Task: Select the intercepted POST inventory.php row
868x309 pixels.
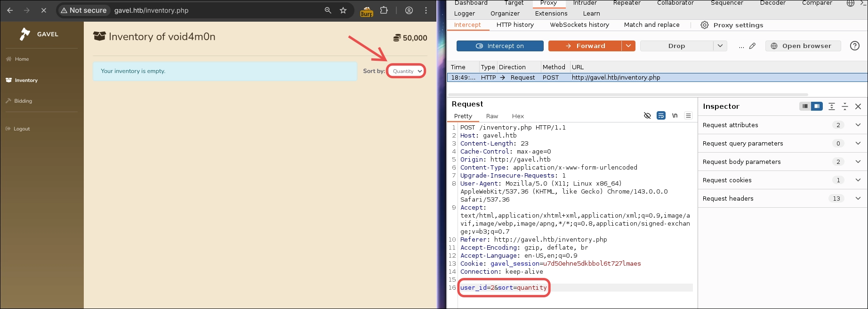Action: [657, 77]
